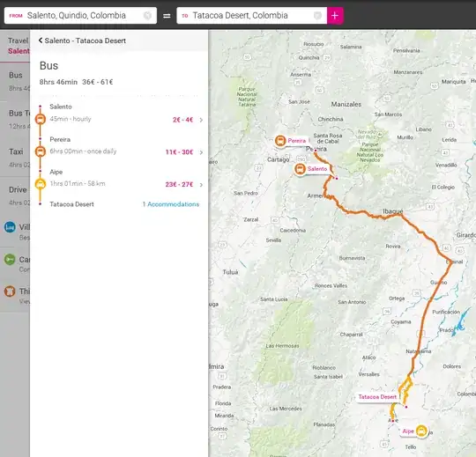The image size is (476, 457).
Task: Select the Drive travel option in sidebar
Action: tap(18, 189)
